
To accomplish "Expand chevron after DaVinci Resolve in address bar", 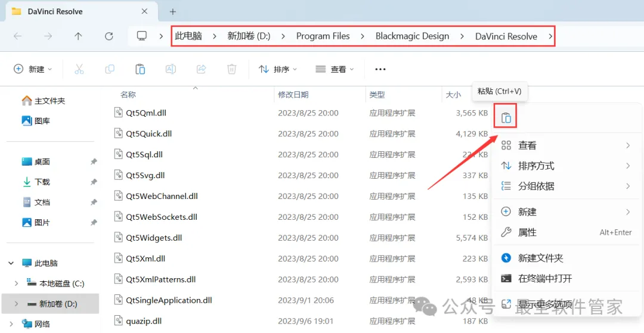I will point(550,36).
